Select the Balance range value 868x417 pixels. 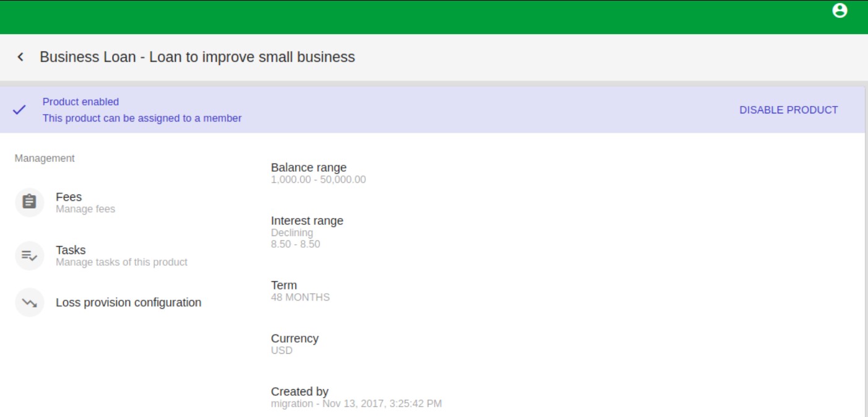point(318,179)
